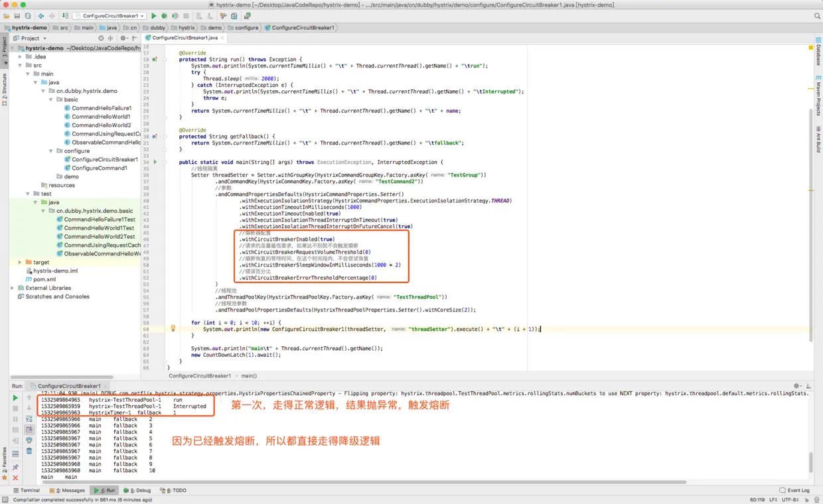This screenshot has width=823, height=504.
Task: Expand the .idea folder
Action: pos(21,57)
